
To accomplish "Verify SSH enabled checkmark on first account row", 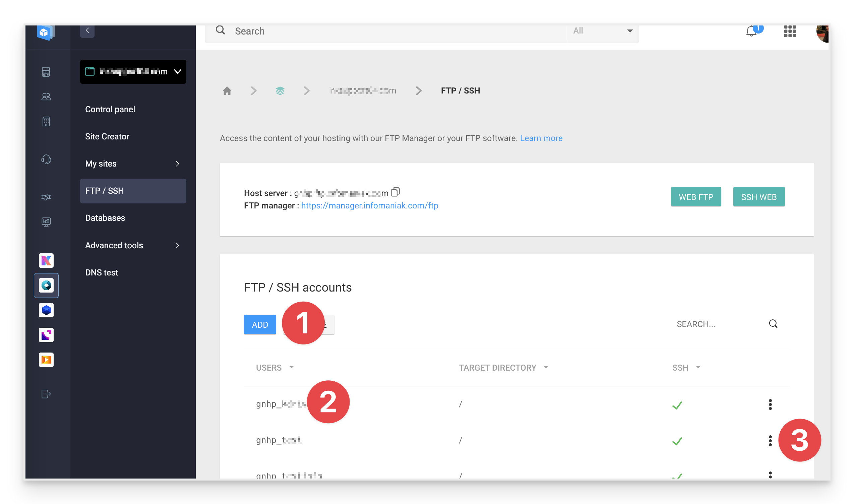I will pos(677,404).
